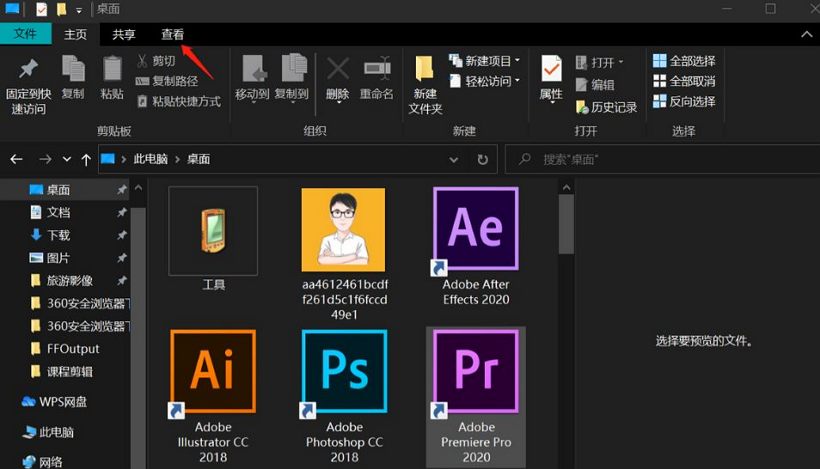820x469 pixels.
Task: Click Select All in the ribbon
Action: click(x=684, y=61)
